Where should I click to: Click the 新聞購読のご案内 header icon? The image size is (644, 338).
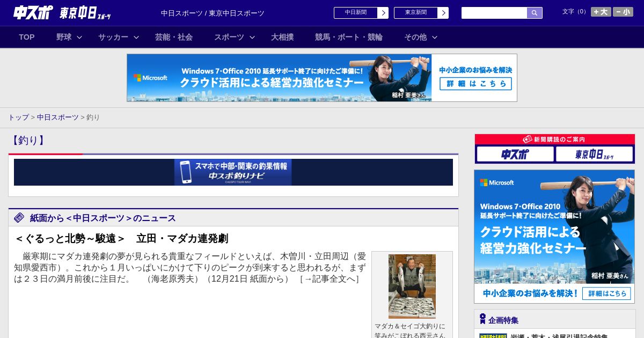pos(527,139)
